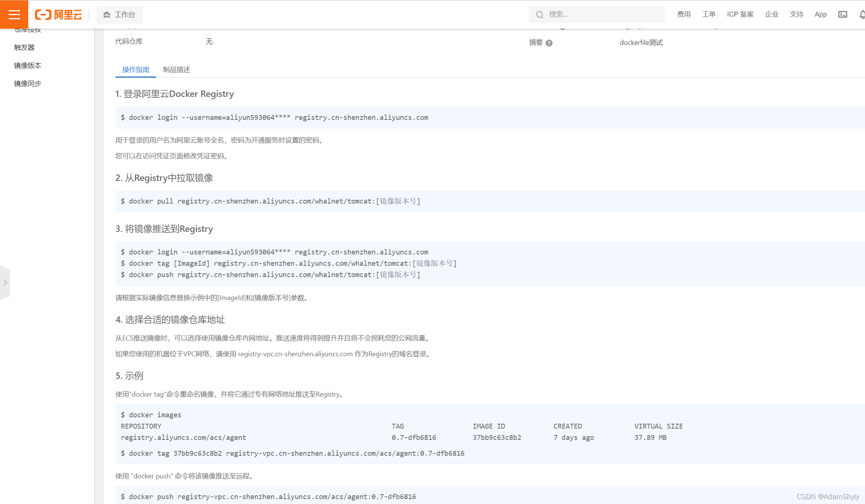Switch to the 操作指南 tab
865x504 pixels.
click(135, 70)
